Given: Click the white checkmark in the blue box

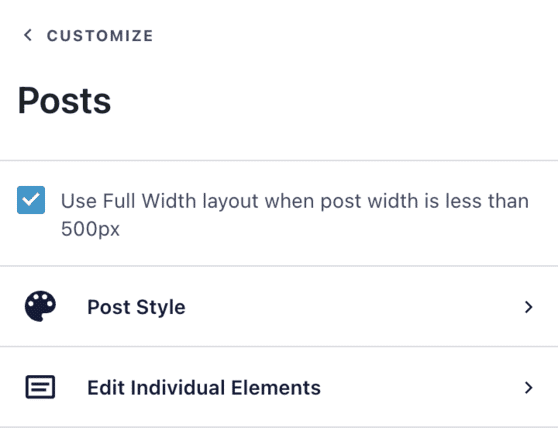Looking at the screenshot, I should coord(31,200).
